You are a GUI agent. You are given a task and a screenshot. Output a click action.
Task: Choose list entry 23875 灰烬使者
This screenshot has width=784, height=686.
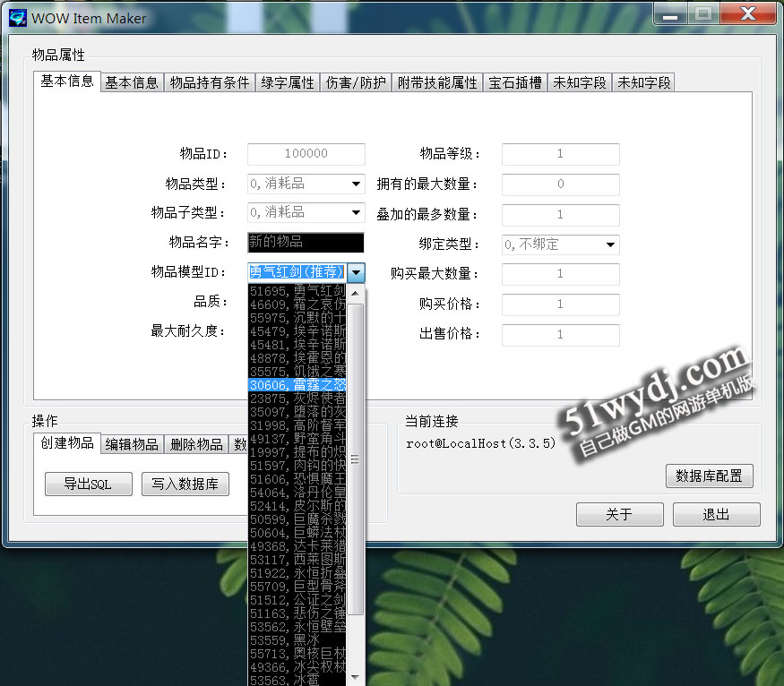(x=297, y=399)
